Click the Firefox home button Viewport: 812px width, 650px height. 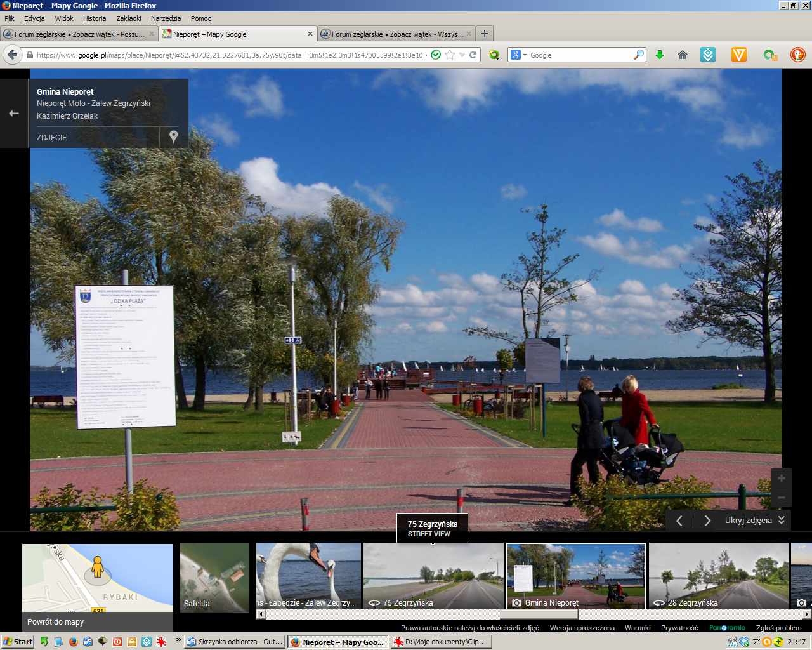683,55
